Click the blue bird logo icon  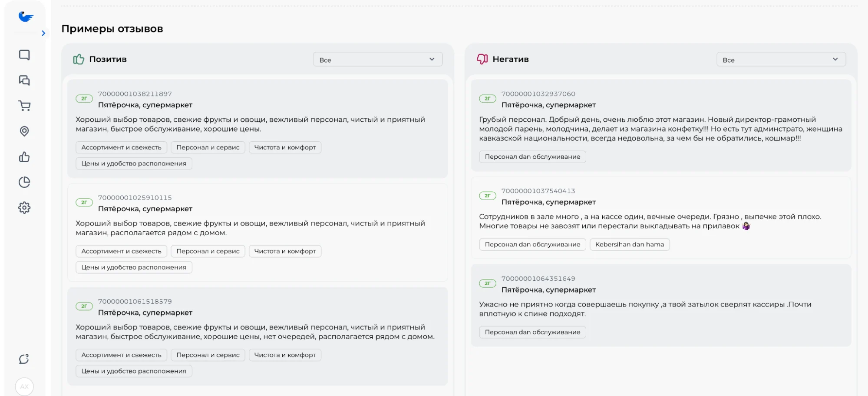pos(26,17)
